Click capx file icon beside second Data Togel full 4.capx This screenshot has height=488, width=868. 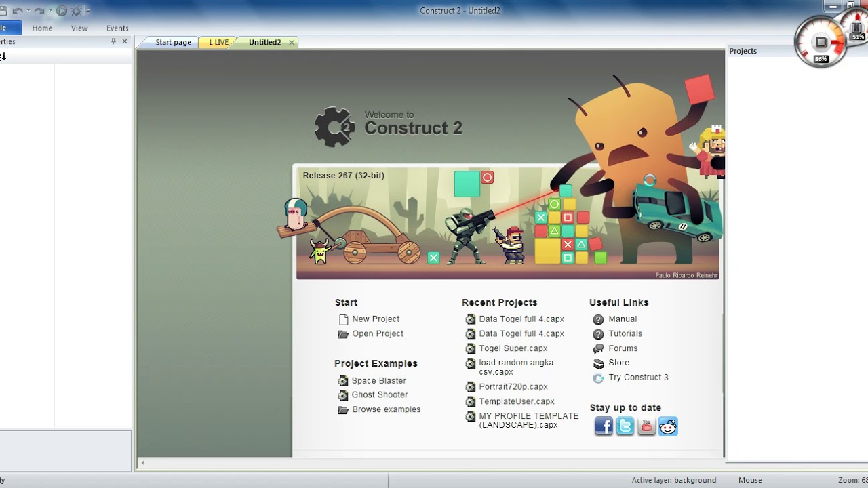point(471,333)
